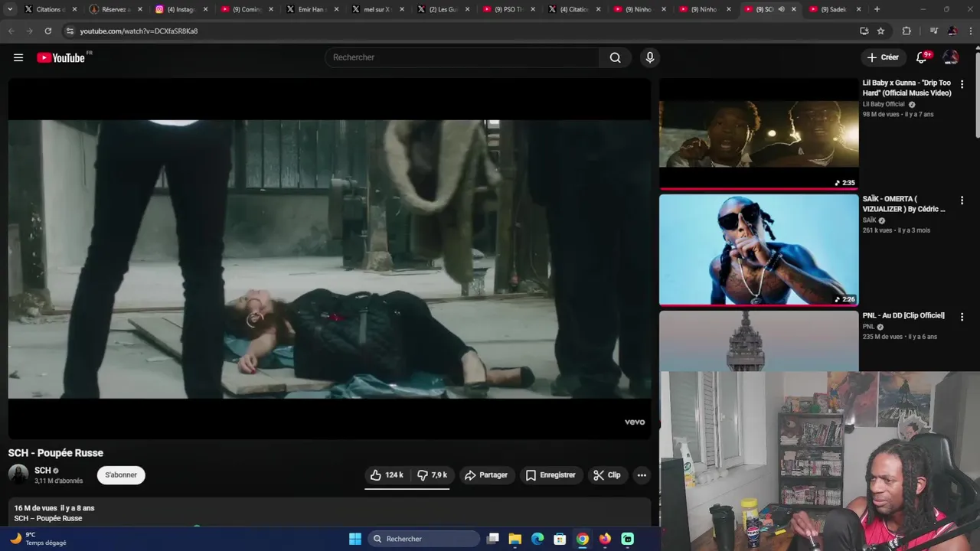
Task: Dislike the video with 7,9 k
Action: (x=433, y=475)
